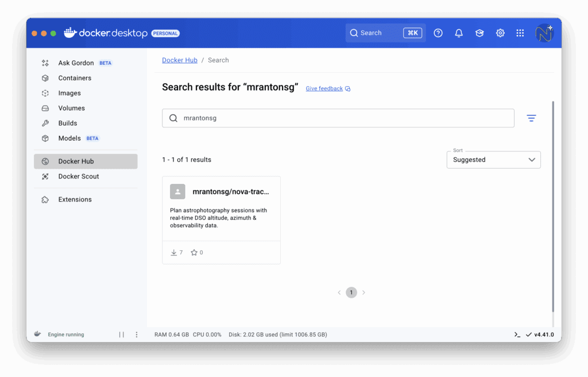Screen dimensions: 588x377
Task: Pause the Docker engine
Action: click(x=122, y=335)
